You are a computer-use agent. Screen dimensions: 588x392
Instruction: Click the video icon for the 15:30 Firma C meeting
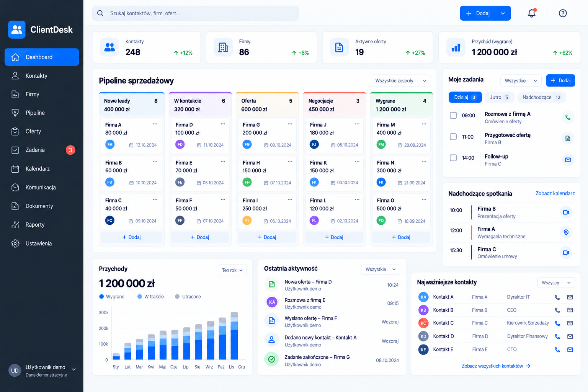tap(566, 252)
